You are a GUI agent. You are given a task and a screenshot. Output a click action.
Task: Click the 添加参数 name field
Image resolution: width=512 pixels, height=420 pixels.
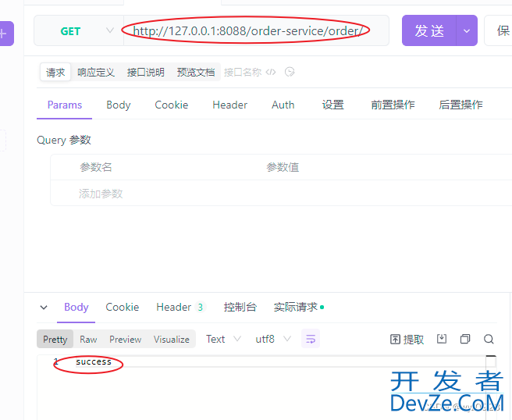click(156, 194)
